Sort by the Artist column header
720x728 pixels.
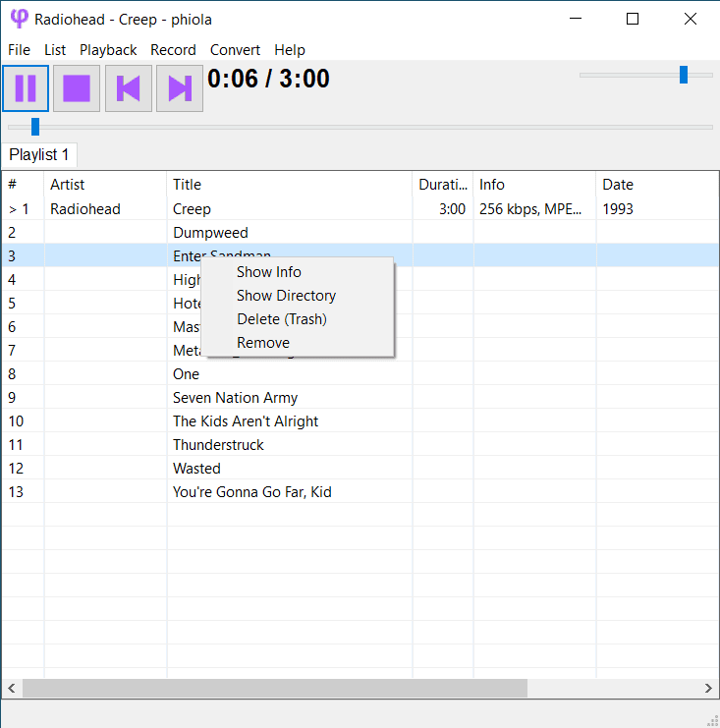105,185
